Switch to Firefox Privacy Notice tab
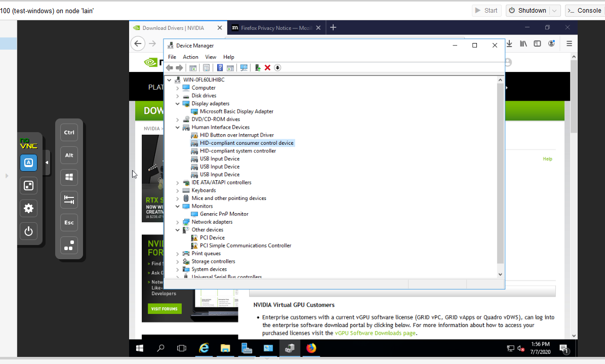 pos(276,28)
